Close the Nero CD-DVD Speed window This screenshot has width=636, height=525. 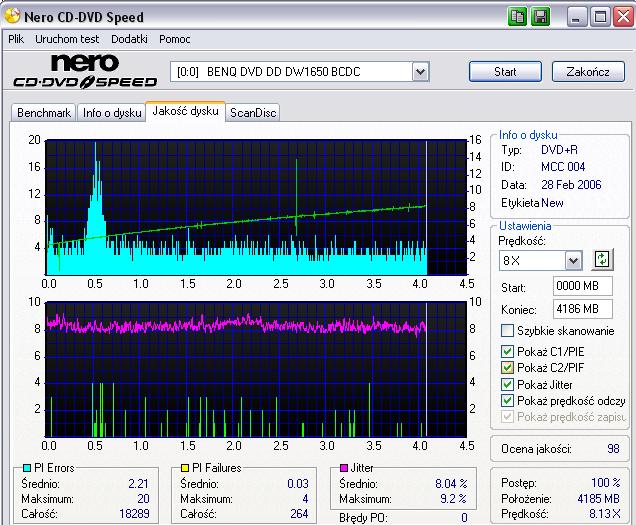click(623, 17)
